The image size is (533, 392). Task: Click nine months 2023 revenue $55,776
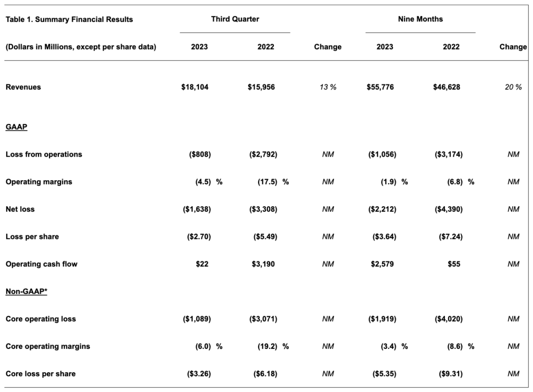coord(380,87)
